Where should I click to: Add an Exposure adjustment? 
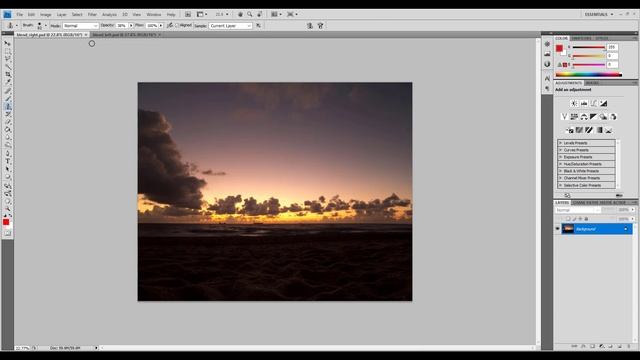click(603, 103)
